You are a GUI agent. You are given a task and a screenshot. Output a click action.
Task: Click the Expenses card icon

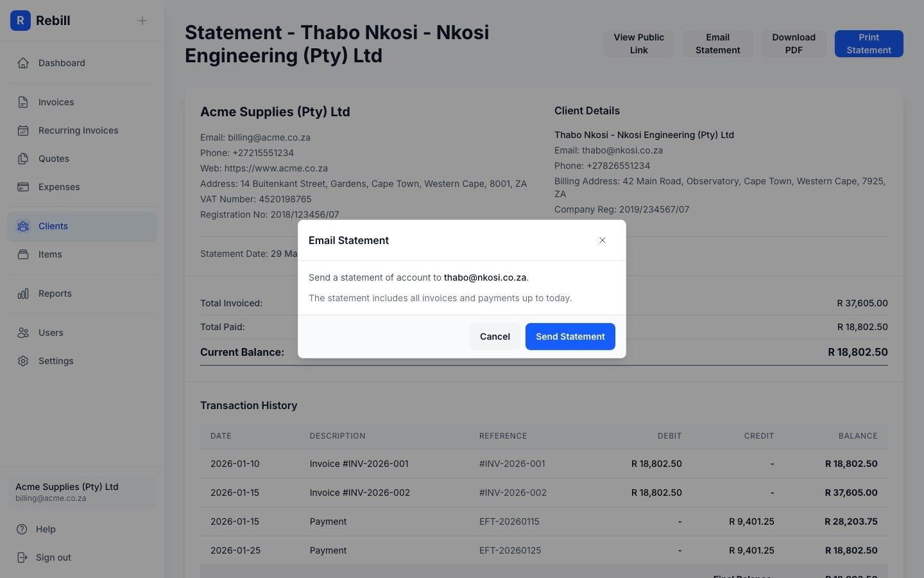[23, 187]
